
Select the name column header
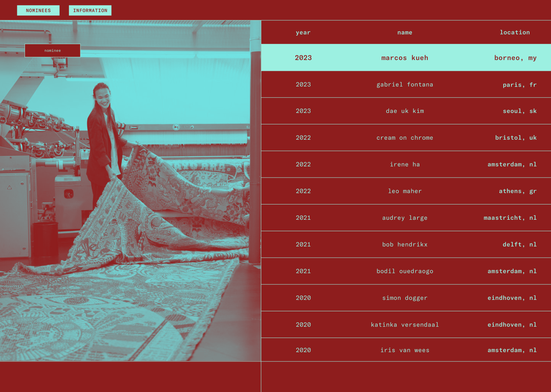[405, 33]
